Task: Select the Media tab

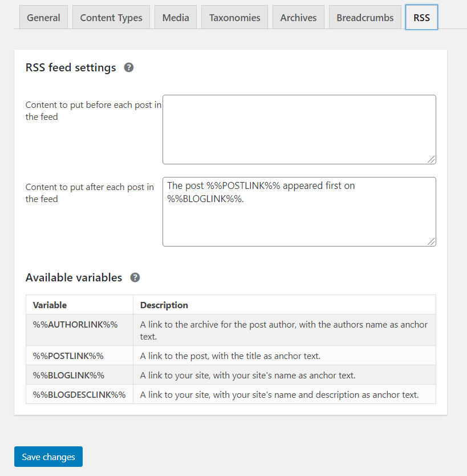Action: click(176, 18)
